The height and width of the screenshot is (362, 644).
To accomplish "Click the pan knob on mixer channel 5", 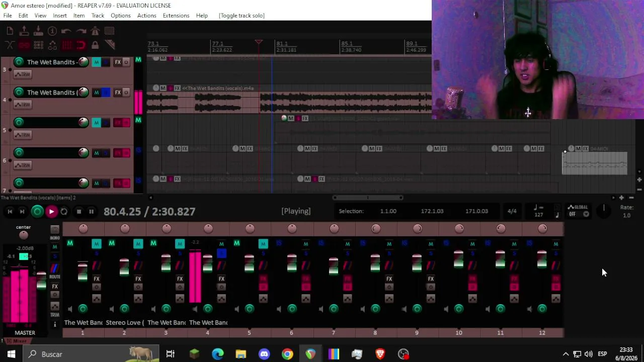I will click(250, 229).
